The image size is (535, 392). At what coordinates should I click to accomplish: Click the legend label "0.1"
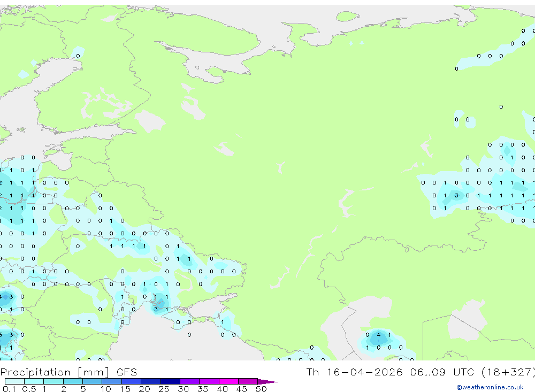tap(9, 389)
